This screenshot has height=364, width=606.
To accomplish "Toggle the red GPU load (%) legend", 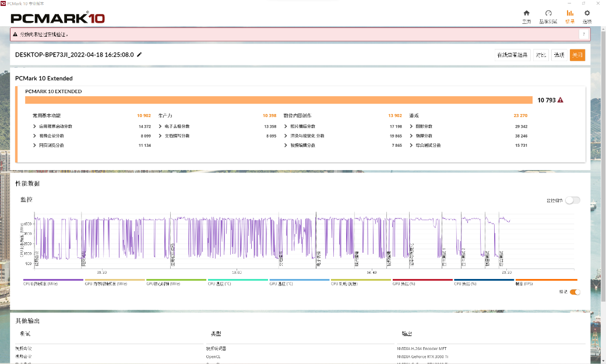I will [x=422, y=282].
